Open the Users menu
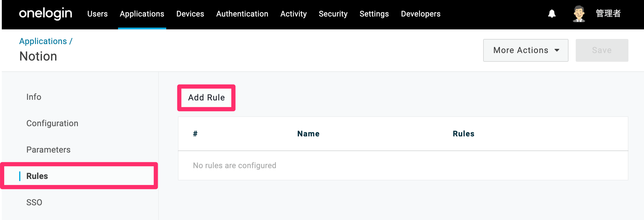The image size is (644, 220). pyautogui.click(x=97, y=14)
